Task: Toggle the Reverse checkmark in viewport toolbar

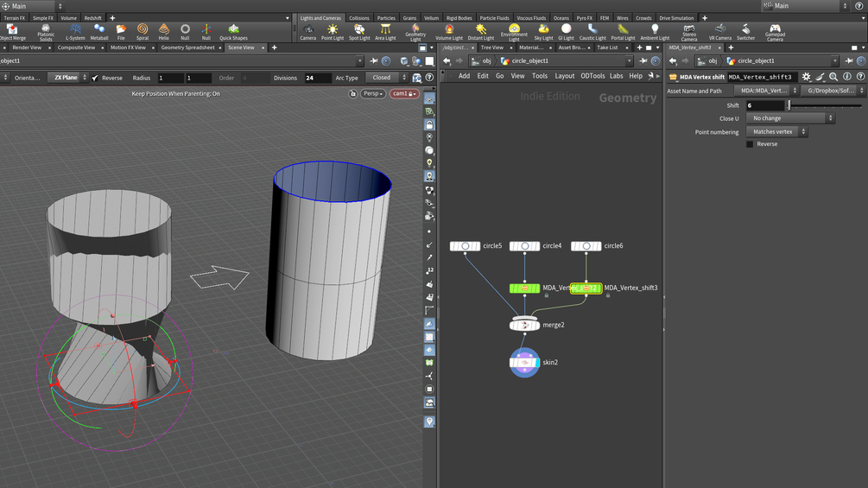Action: (95, 78)
